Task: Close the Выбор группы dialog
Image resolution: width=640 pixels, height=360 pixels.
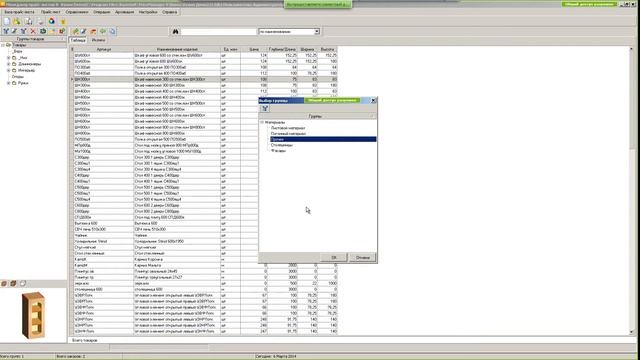Action: [x=373, y=100]
